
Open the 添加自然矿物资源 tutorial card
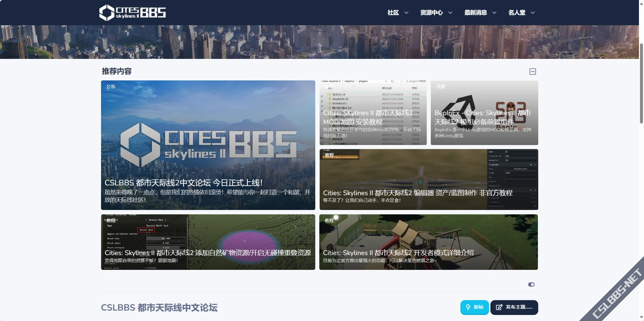click(208, 242)
